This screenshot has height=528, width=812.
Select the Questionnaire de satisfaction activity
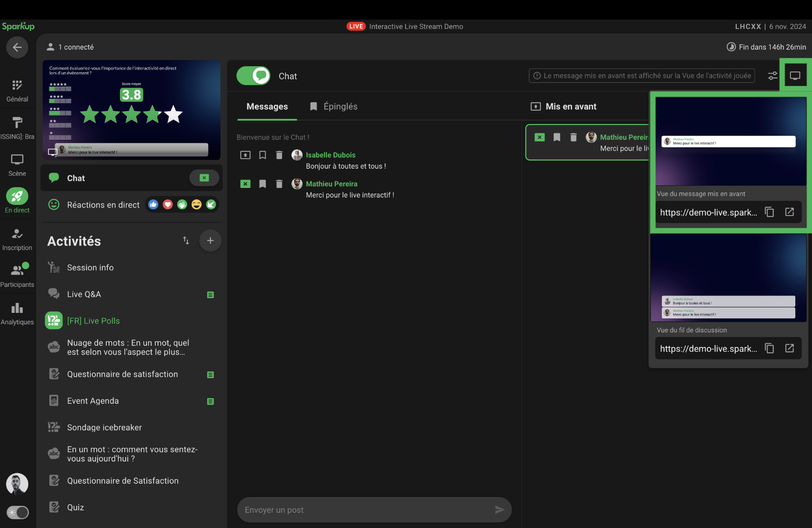(x=122, y=374)
